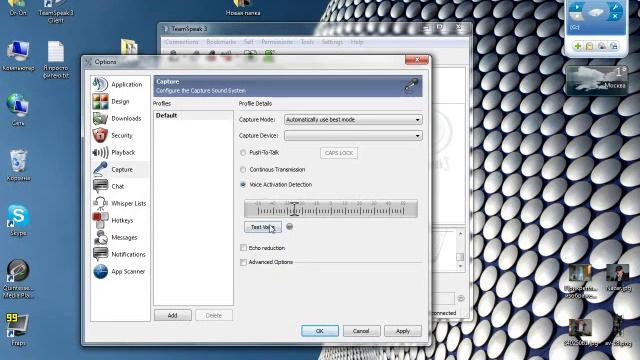Click the Moscow weather gadget
Viewport: 640px width, 360px height.
click(596, 80)
